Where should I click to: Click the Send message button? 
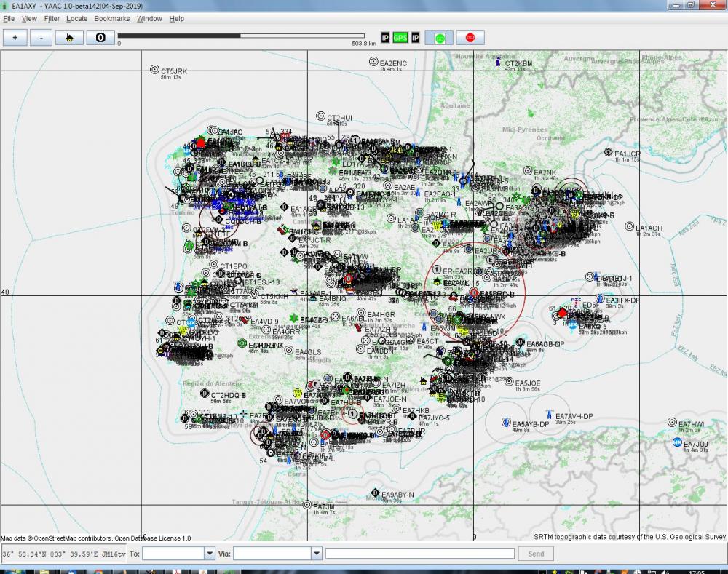(x=536, y=554)
